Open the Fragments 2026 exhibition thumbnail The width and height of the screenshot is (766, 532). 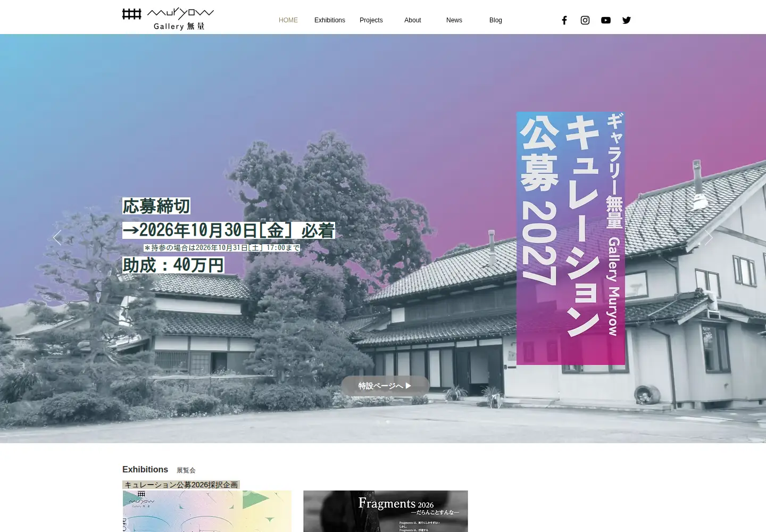pyautogui.click(x=386, y=511)
